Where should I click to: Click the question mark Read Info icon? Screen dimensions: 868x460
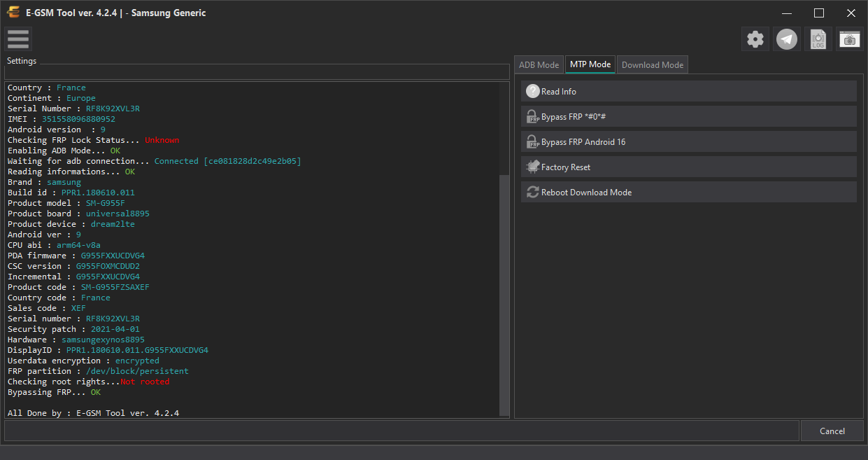(x=533, y=91)
